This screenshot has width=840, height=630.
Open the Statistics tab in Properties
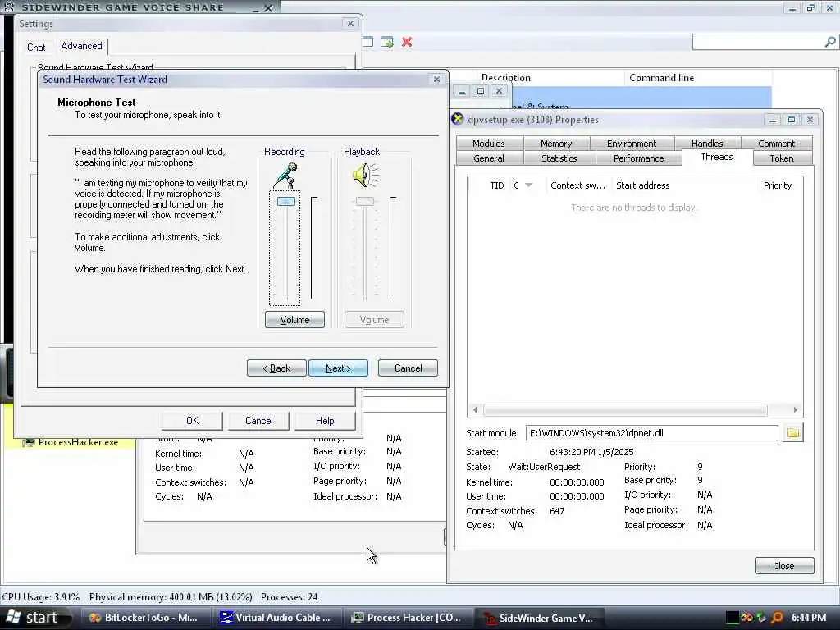click(x=559, y=158)
